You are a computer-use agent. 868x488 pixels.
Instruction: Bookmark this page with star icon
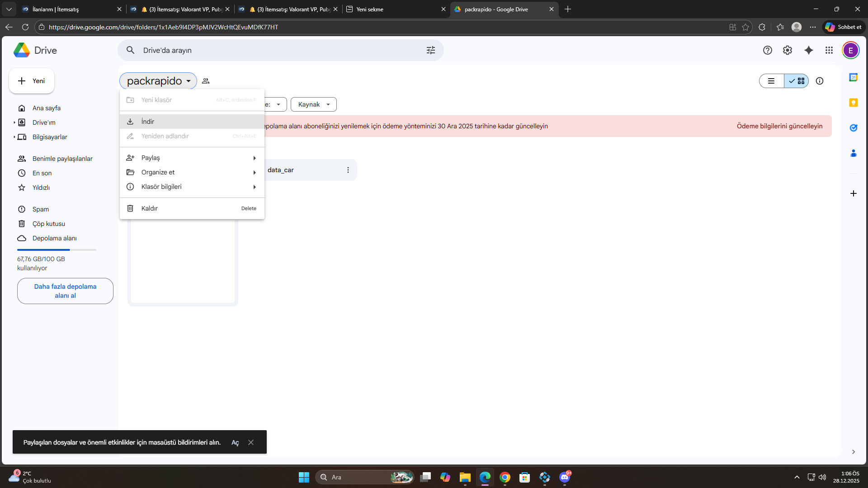(745, 27)
